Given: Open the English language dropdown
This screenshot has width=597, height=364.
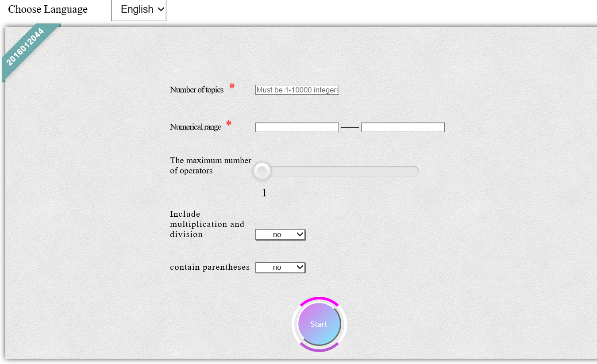Looking at the screenshot, I should [x=139, y=10].
